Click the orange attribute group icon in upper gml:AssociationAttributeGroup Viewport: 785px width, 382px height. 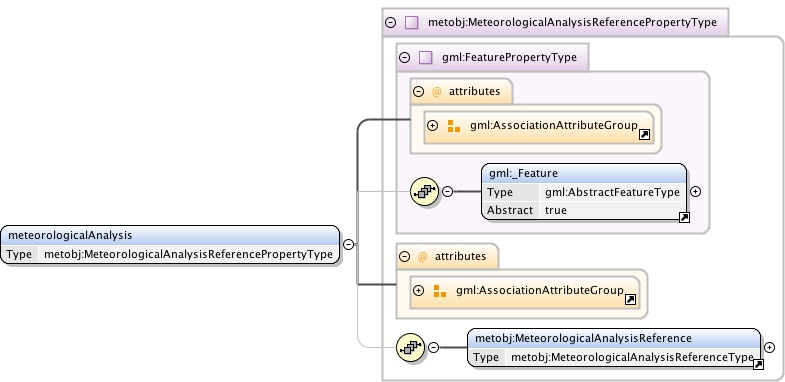pyautogui.click(x=454, y=126)
